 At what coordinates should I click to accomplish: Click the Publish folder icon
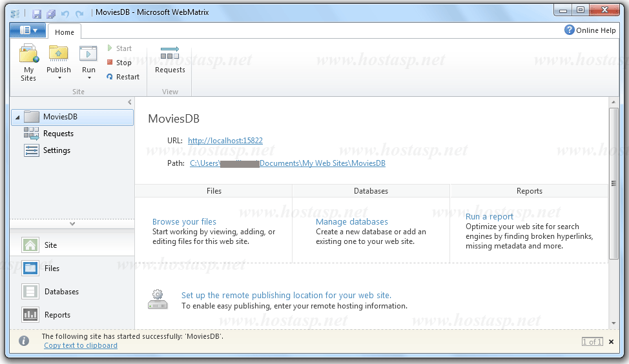[59, 54]
